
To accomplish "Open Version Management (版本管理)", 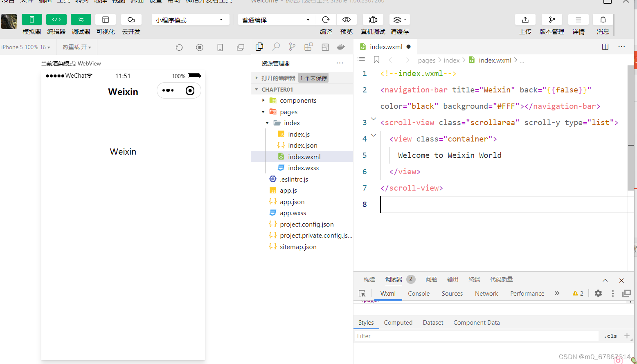I will (x=552, y=20).
